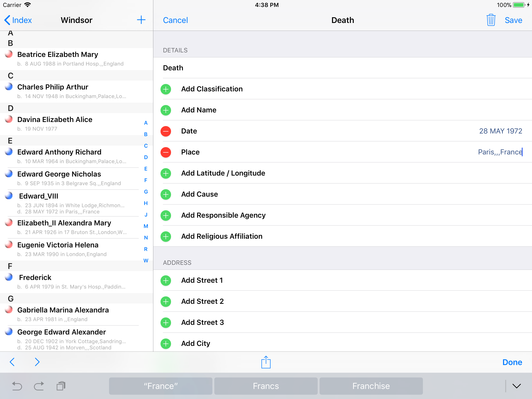This screenshot has height=399, width=532.
Task: Tap the redo arrow on keyboard bar
Action: click(39, 386)
